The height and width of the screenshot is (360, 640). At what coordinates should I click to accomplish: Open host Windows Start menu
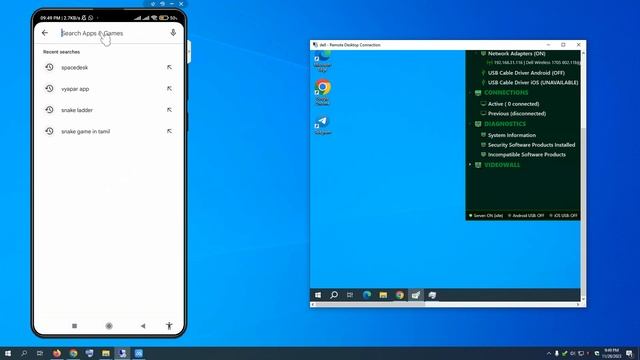click(8, 353)
